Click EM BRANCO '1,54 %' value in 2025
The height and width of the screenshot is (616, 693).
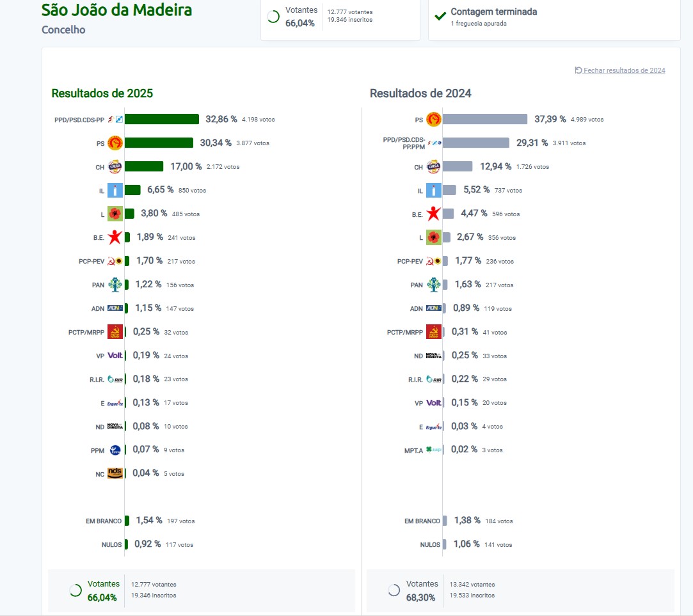pos(149,521)
